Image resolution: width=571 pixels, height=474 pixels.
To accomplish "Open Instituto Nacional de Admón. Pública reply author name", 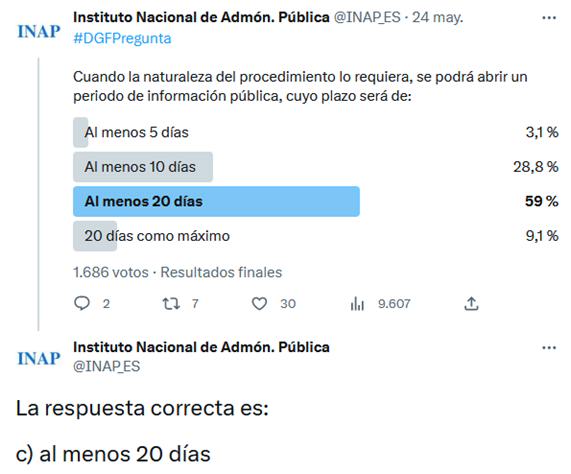I will pyautogui.click(x=201, y=347).
